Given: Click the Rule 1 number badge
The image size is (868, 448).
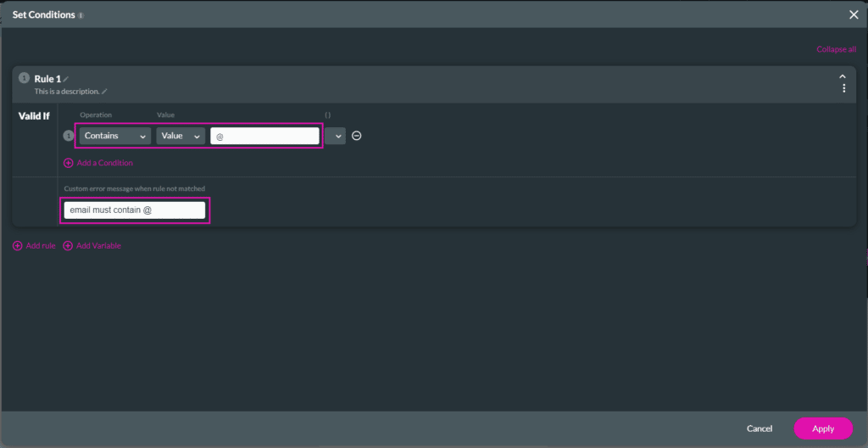Looking at the screenshot, I should (x=24, y=78).
